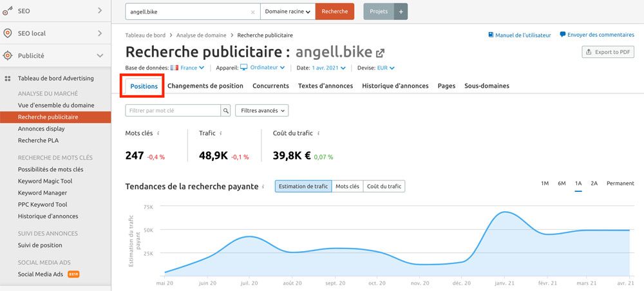
Task: Open the Domaine racine dropdown
Action: tap(287, 12)
